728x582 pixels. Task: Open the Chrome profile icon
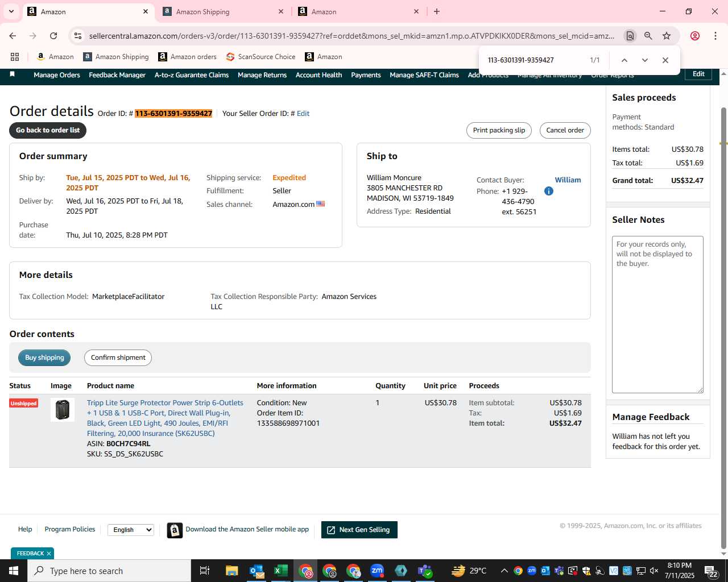(x=695, y=36)
